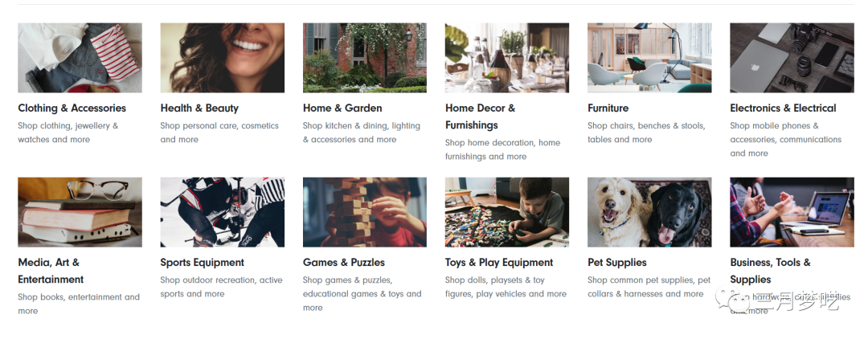Viewport: 868px width, 339px height.
Task: Select the Home & Garden photo
Action: click(x=364, y=58)
